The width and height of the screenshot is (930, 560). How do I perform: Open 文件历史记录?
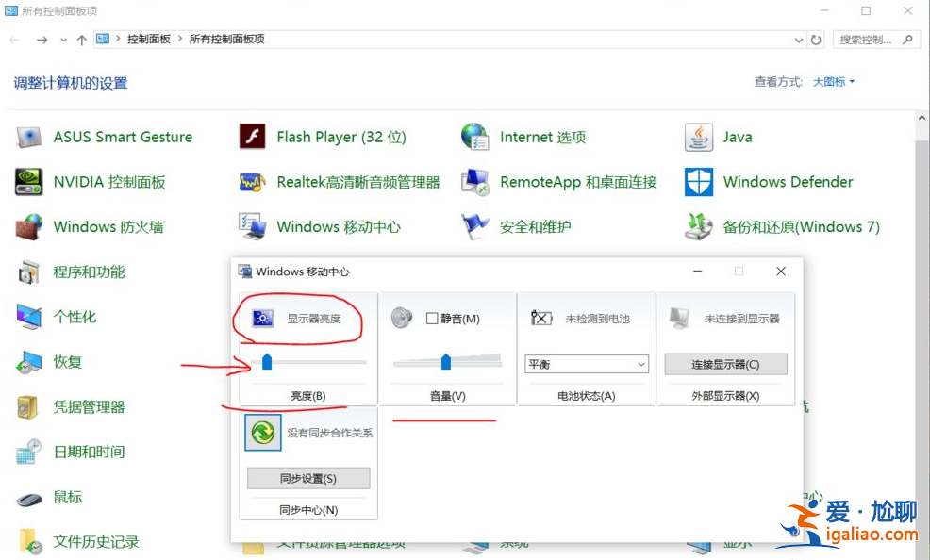95,543
